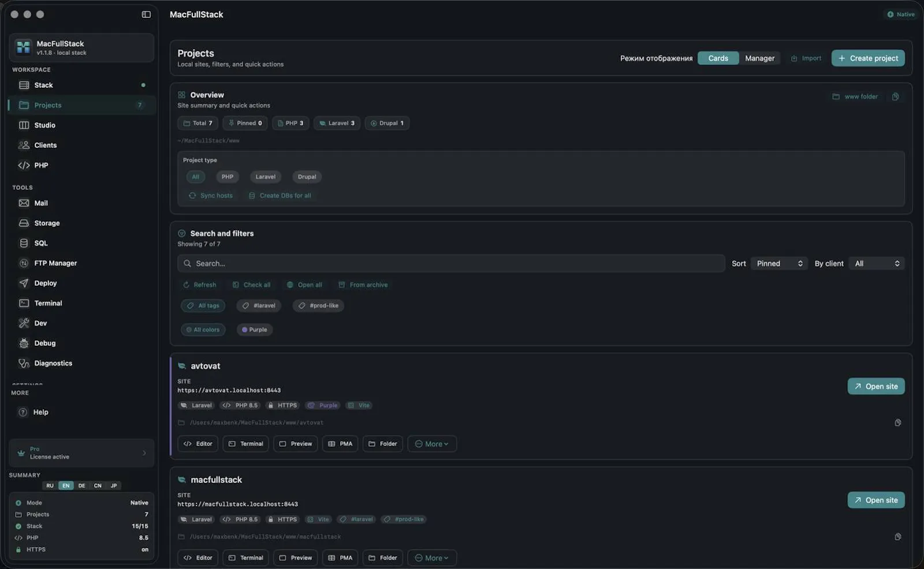This screenshot has width=924, height=569.
Task: Toggle the sidebar collapse icon
Action: pyautogui.click(x=146, y=14)
